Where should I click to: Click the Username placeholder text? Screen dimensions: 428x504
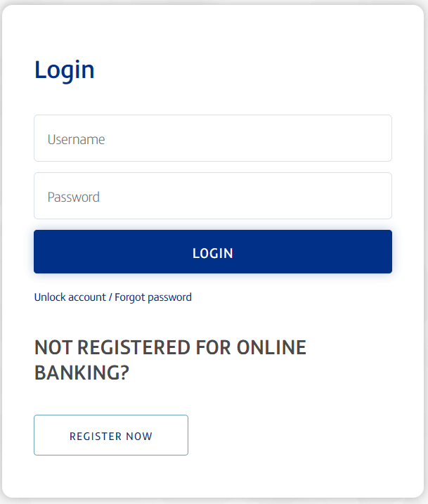[x=76, y=139]
